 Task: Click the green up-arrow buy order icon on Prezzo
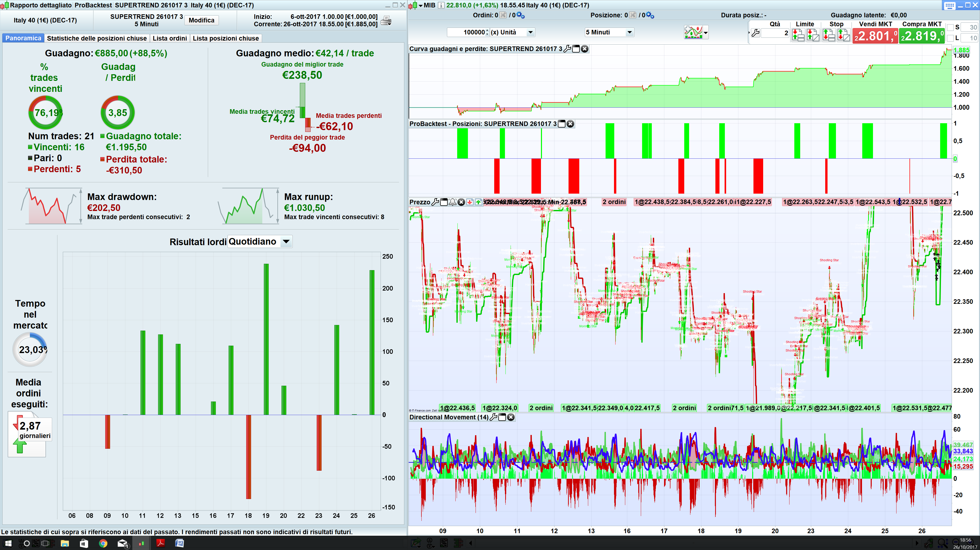tap(478, 202)
